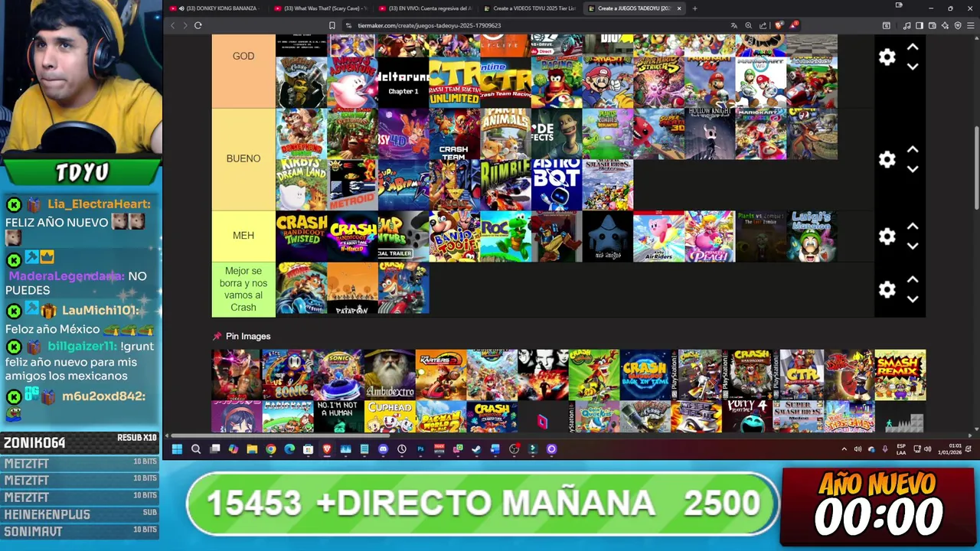Click the page vertical scrollbar thumb
This screenshot has width=980, height=551.
(x=975, y=168)
